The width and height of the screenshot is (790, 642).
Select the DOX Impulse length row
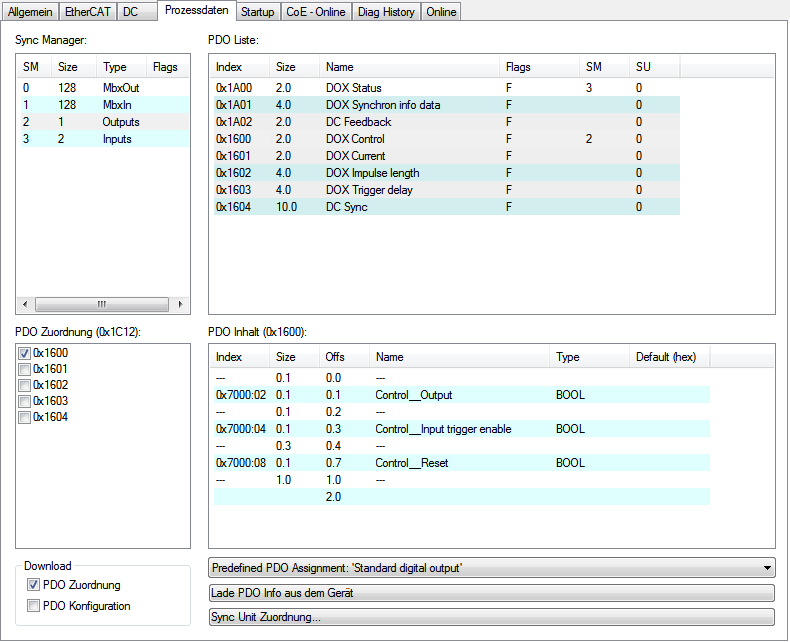(446, 173)
